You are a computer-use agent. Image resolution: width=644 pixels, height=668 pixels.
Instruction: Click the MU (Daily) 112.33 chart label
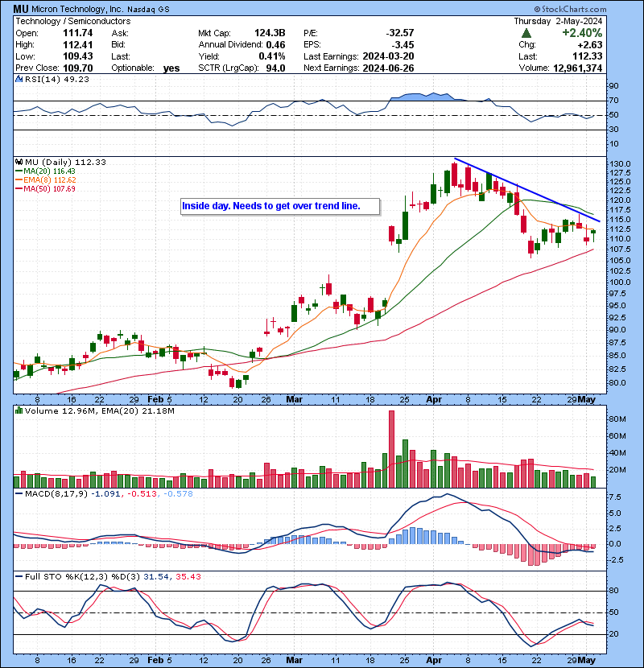pos(65,162)
